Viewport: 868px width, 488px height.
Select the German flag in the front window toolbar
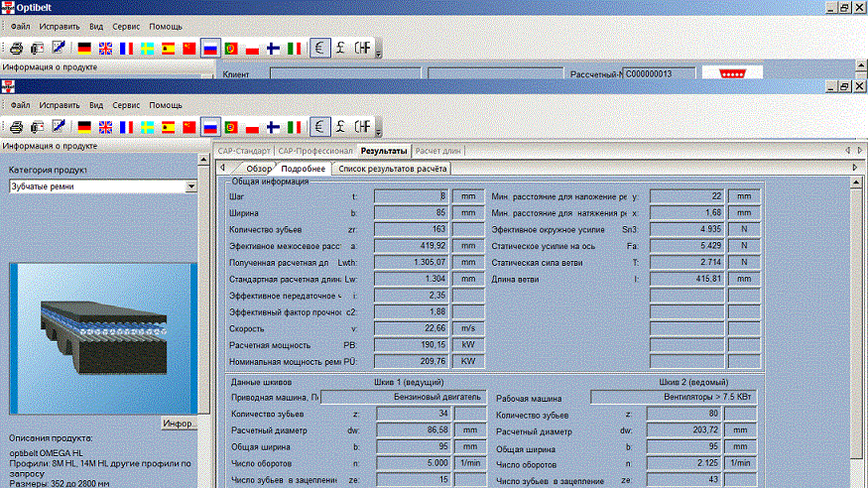click(84, 127)
